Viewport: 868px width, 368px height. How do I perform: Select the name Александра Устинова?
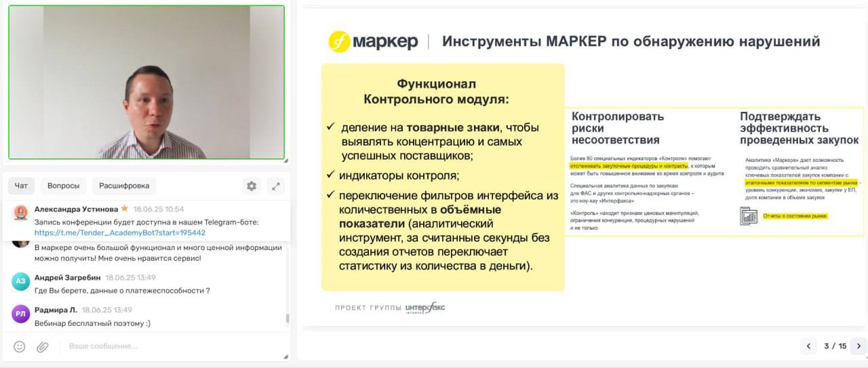point(76,209)
